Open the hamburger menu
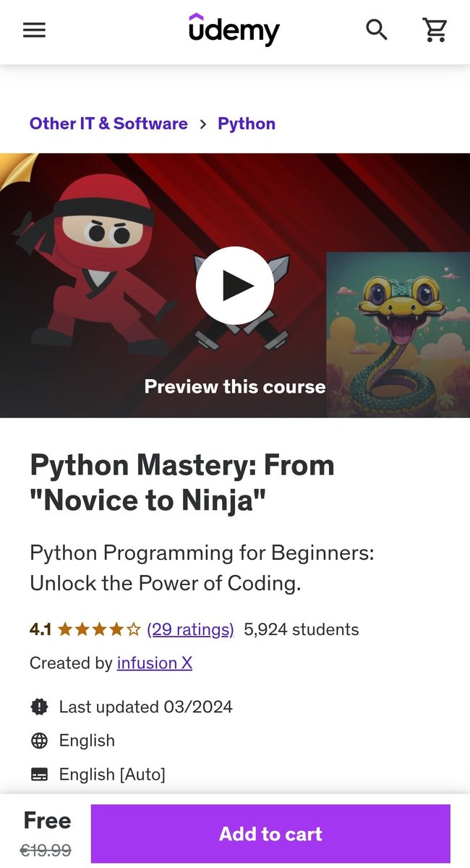The width and height of the screenshot is (470, 868). pos(34,30)
